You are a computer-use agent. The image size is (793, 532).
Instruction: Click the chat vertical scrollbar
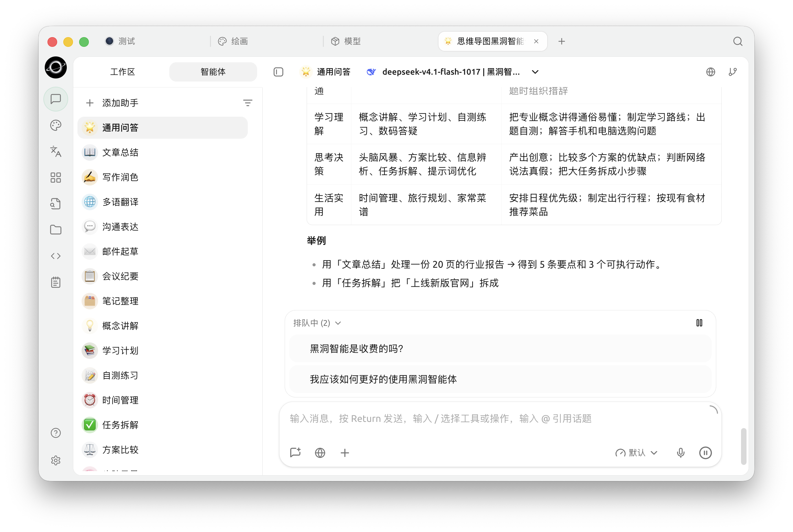pos(744,446)
